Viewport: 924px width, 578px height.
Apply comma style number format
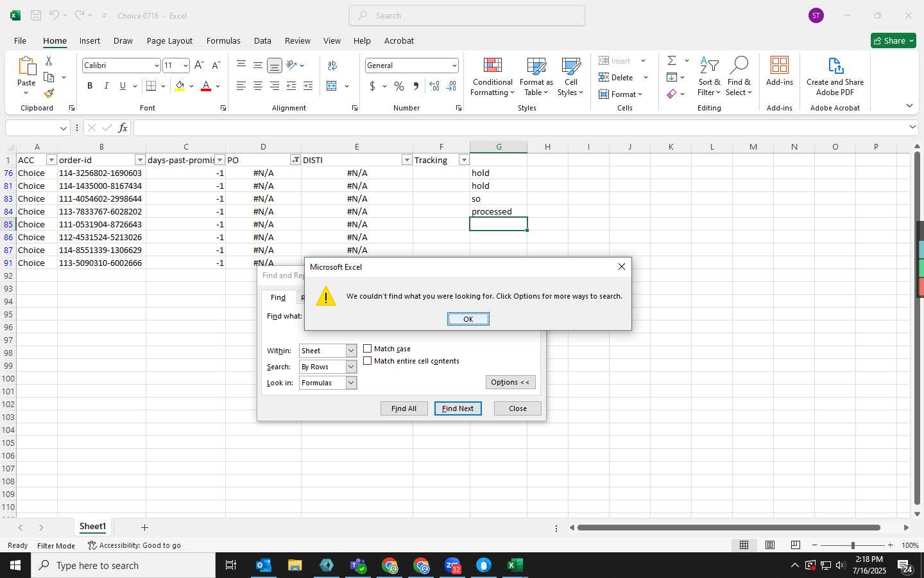pos(416,86)
